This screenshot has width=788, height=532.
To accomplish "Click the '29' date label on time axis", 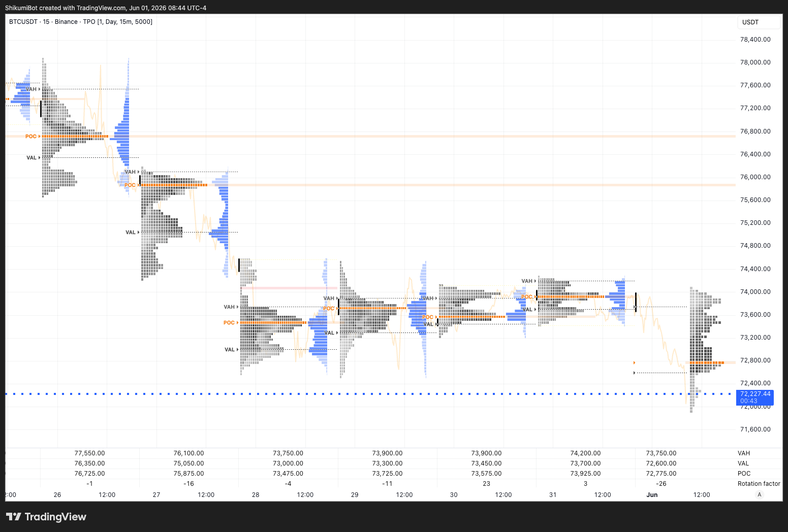I will (x=355, y=495).
